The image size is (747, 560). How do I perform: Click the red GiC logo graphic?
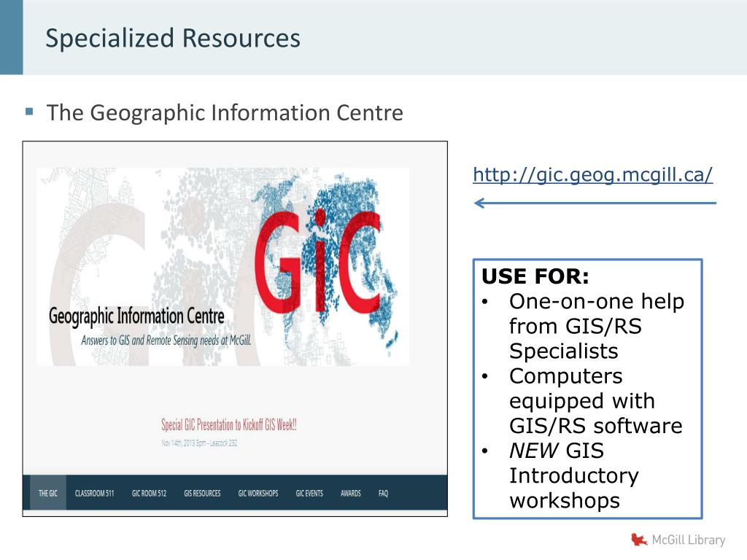tap(317, 262)
